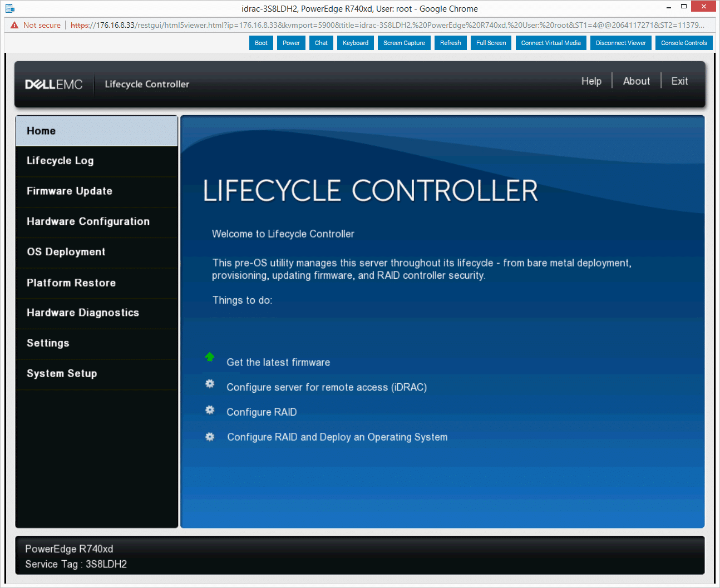Screen dimensions: 720x588
Task: Take a Screen Capture
Action: [404, 43]
